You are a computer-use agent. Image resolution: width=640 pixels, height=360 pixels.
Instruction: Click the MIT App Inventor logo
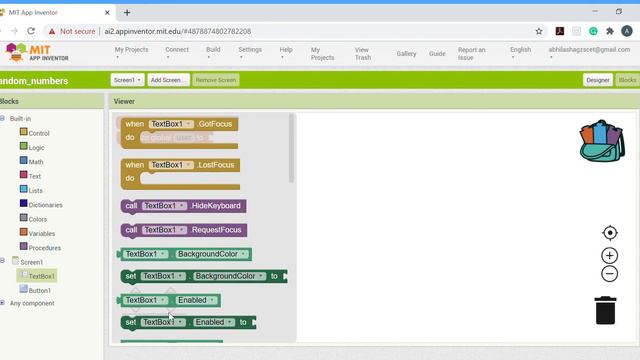coord(37,53)
